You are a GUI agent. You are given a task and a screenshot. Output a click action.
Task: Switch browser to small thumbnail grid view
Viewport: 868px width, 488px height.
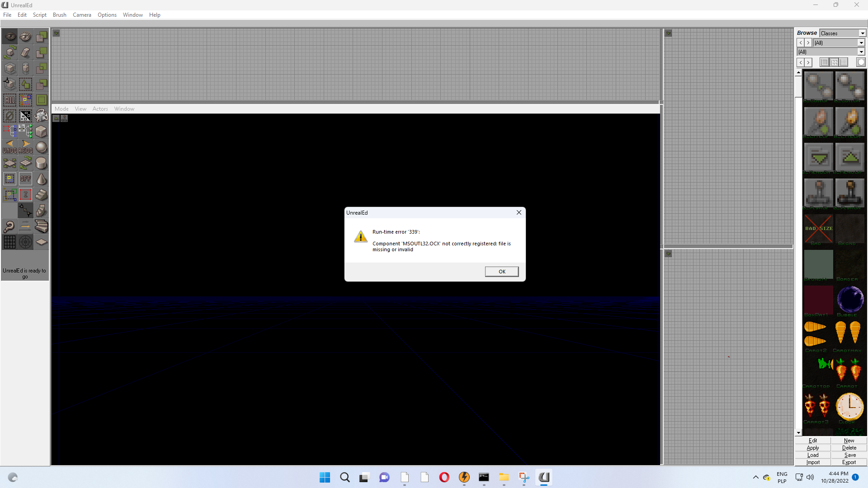pyautogui.click(x=844, y=62)
